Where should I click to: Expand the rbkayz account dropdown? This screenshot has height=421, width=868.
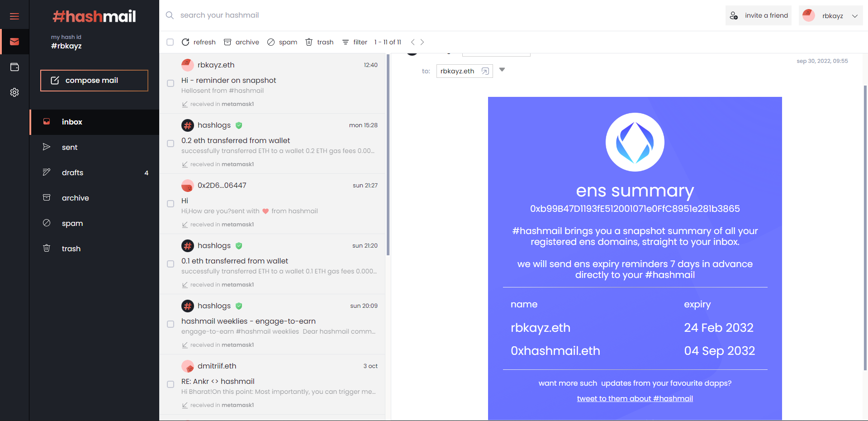click(x=855, y=16)
